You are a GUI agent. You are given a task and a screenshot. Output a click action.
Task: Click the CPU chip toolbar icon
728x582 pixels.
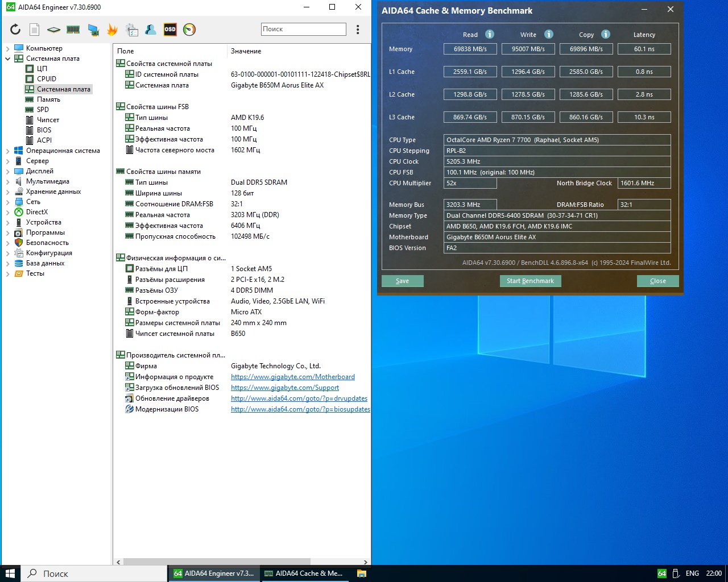point(53,30)
